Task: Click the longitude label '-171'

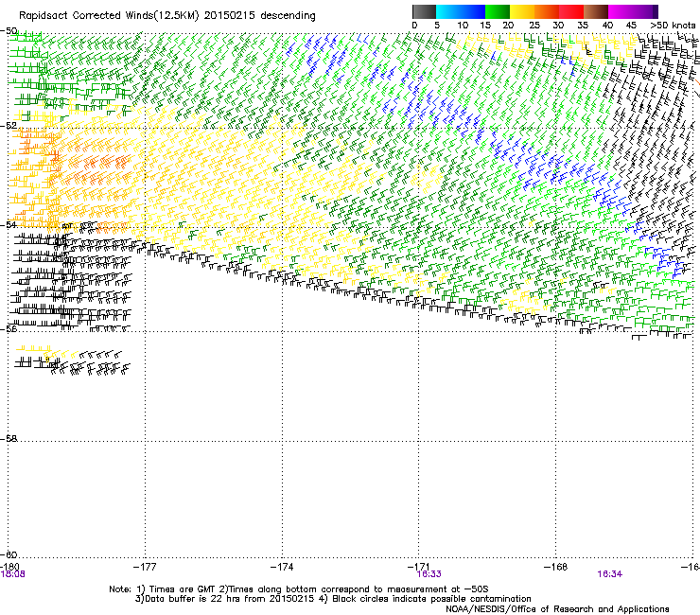Action: (419, 566)
